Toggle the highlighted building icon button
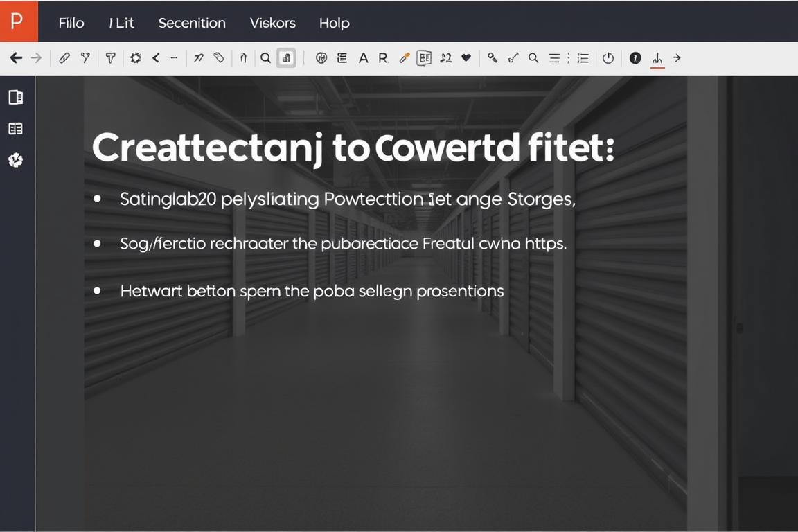Image resolution: width=798 pixels, height=532 pixels. [286, 58]
